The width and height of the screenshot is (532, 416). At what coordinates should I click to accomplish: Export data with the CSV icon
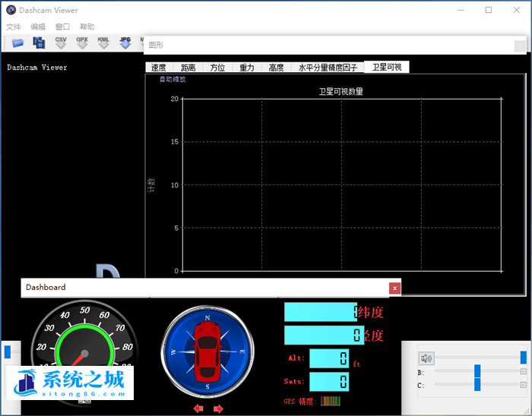click(x=61, y=43)
